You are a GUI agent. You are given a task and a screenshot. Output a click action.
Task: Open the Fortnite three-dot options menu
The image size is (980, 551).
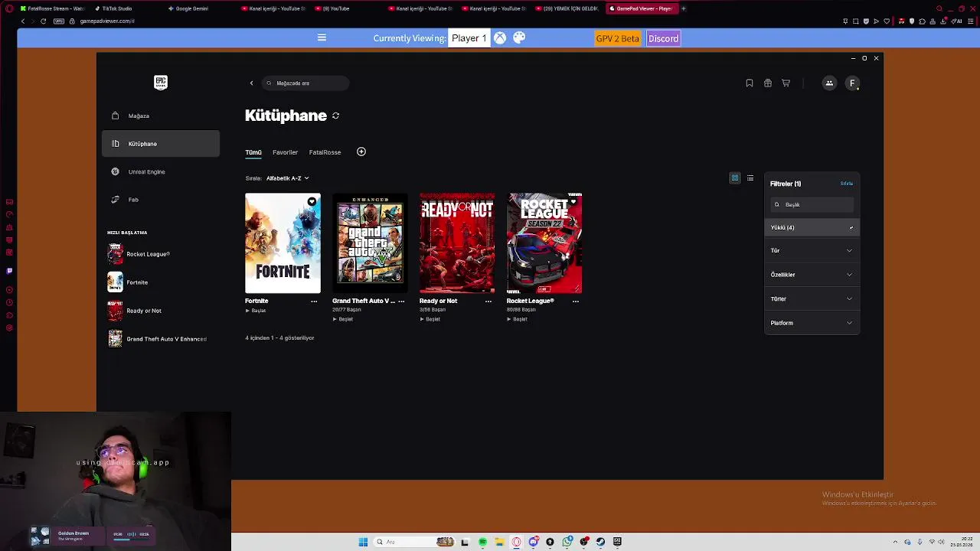(x=314, y=302)
